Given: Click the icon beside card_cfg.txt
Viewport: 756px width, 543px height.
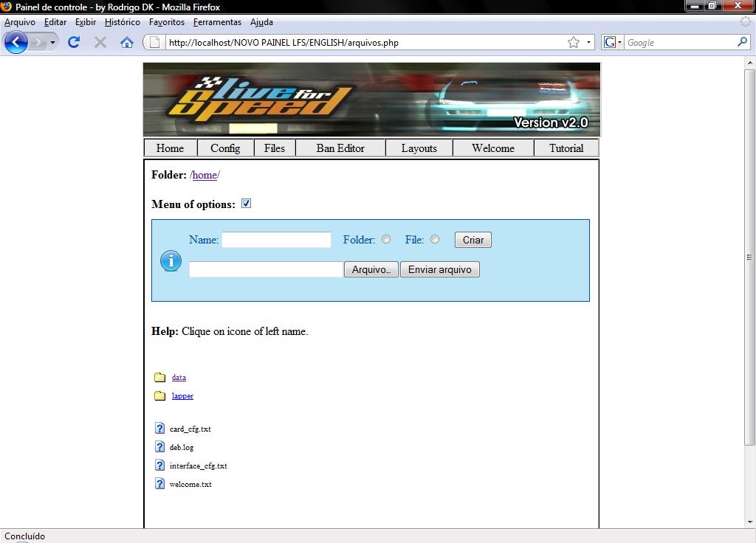Looking at the screenshot, I should click(x=159, y=428).
